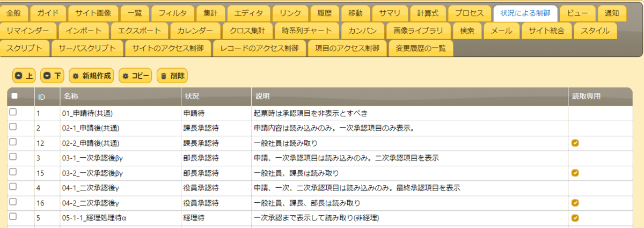
Task: Open the クロス集計 tab
Action: pos(248,31)
